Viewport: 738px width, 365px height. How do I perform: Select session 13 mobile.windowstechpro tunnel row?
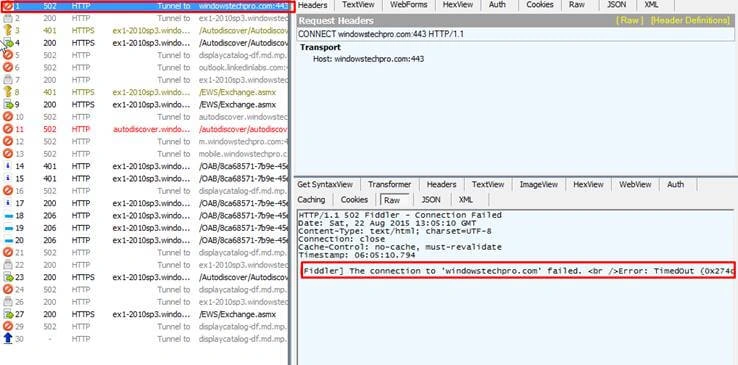tap(144, 154)
